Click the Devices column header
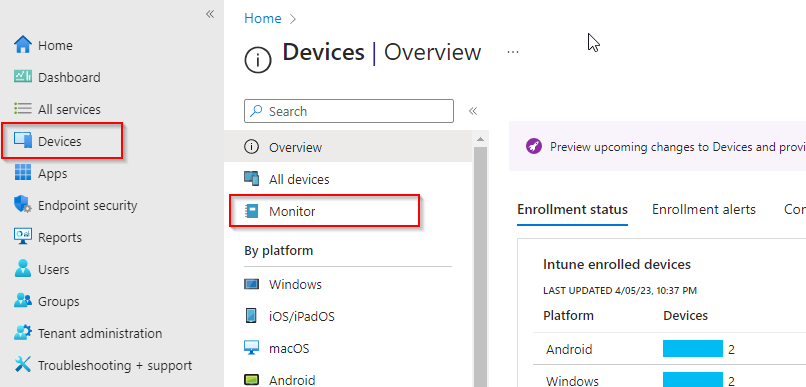Viewport: 806px width, 387px height. pyautogui.click(x=685, y=315)
